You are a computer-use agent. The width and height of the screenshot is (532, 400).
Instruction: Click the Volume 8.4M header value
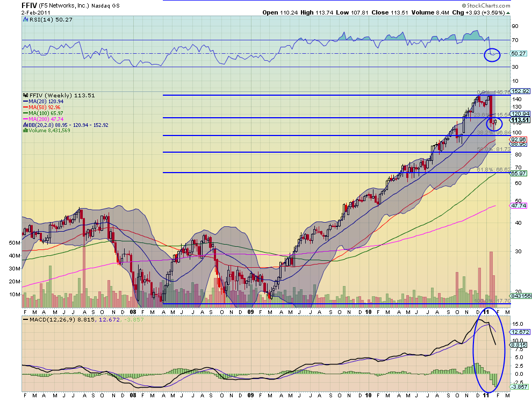click(430, 12)
